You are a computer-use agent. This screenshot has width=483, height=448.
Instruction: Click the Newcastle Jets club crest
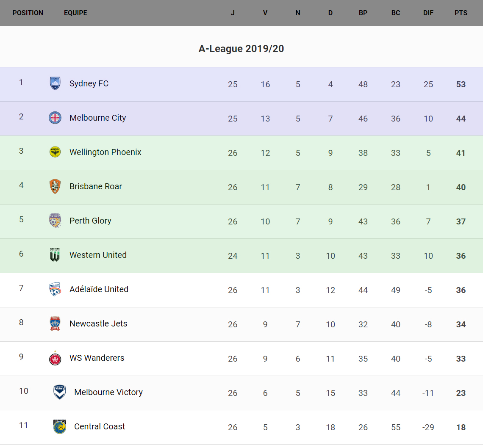tap(55, 324)
